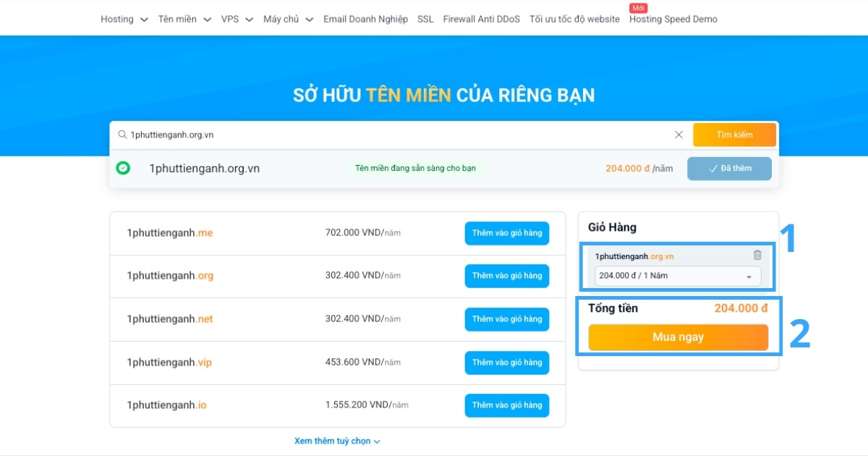This screenshot has width=868, height=456.
Task: Open the SSL menu item
Action: (425, 19)
